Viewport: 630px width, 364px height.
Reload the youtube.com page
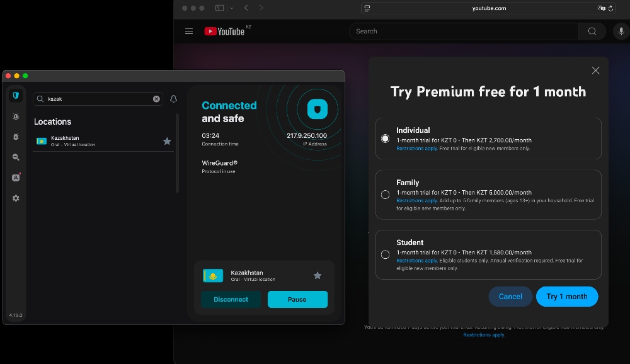610,8
